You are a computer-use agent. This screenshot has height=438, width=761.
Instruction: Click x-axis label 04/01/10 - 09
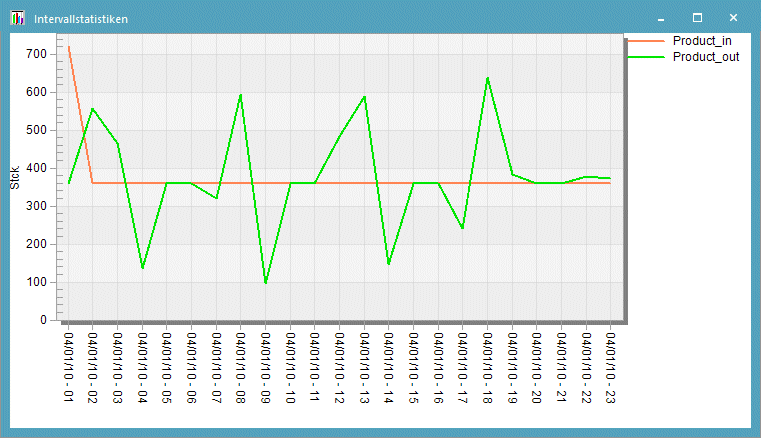click(265, 368)
